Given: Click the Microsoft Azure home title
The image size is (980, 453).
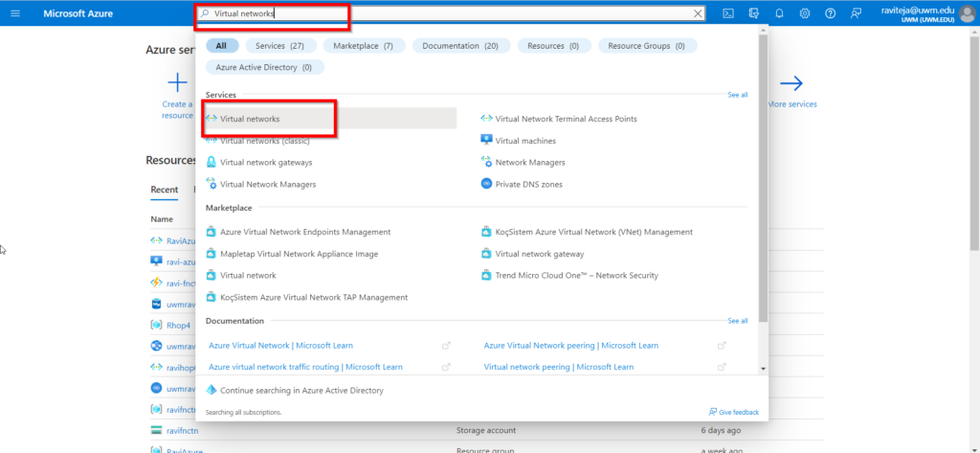Looking at the screenshot, I should (x=78, y=13).
